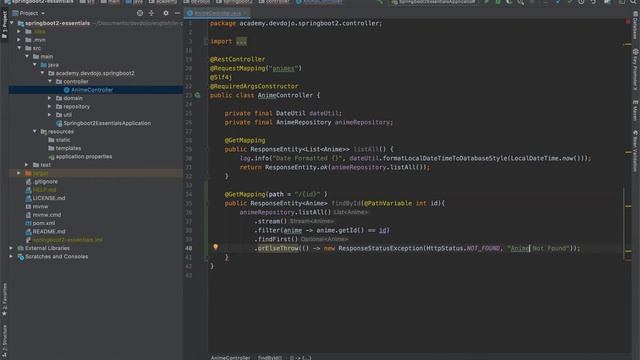Viewport: 640px width, 360px height.
Task: Select LICENSE.md file
Action: point(49,198)
